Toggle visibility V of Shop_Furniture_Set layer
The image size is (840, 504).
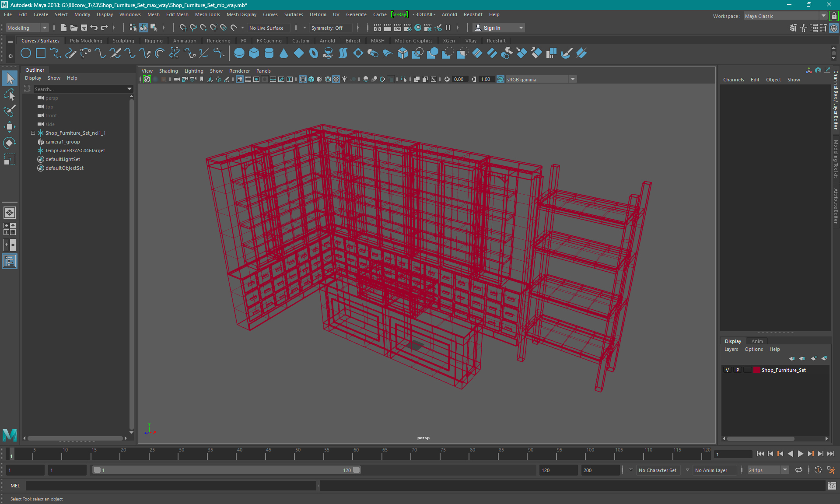click(728, 370)
